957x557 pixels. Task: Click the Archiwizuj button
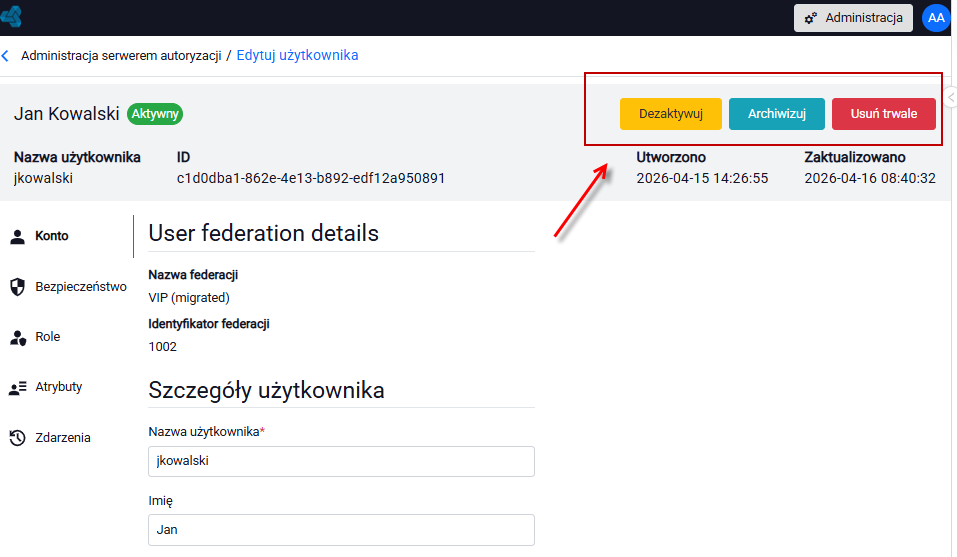[777, 114]
